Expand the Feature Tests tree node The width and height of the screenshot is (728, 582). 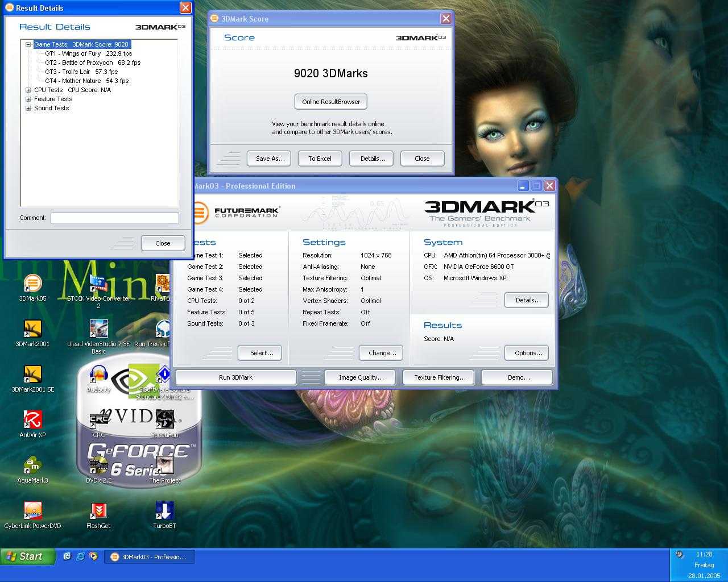click(x=28, y=99)
